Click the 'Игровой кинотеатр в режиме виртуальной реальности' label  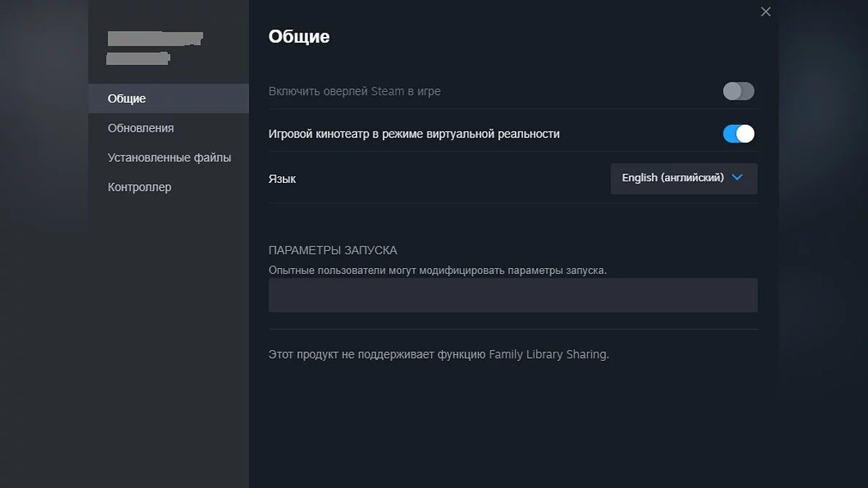click(414, 134)
